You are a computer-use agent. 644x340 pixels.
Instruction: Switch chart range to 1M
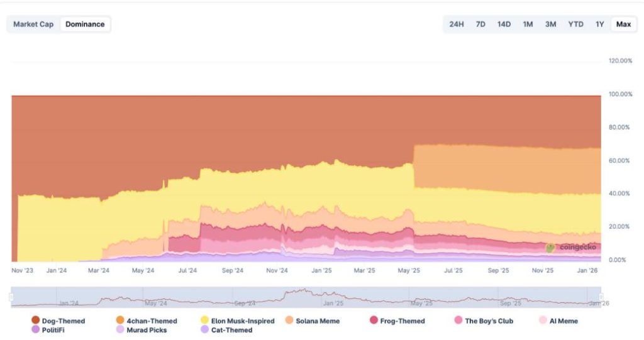[528, 25]
